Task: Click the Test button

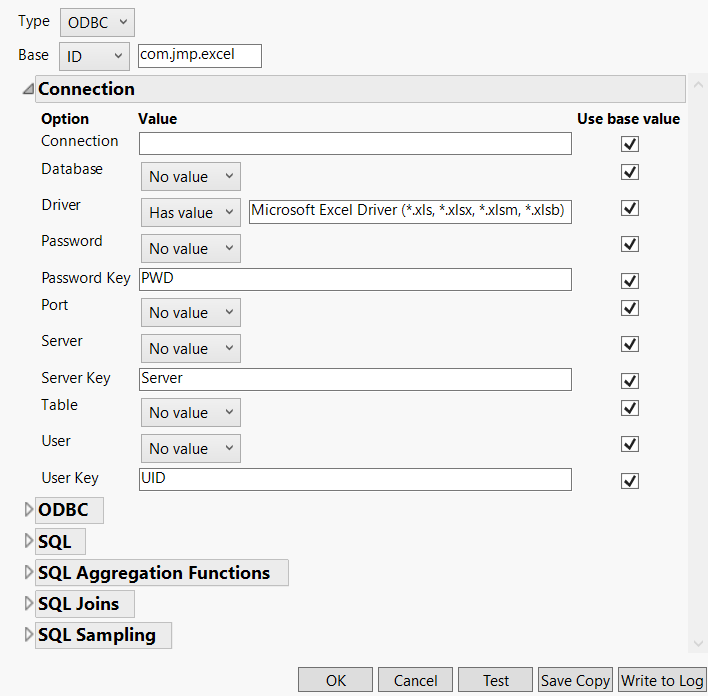Action: 495,680
